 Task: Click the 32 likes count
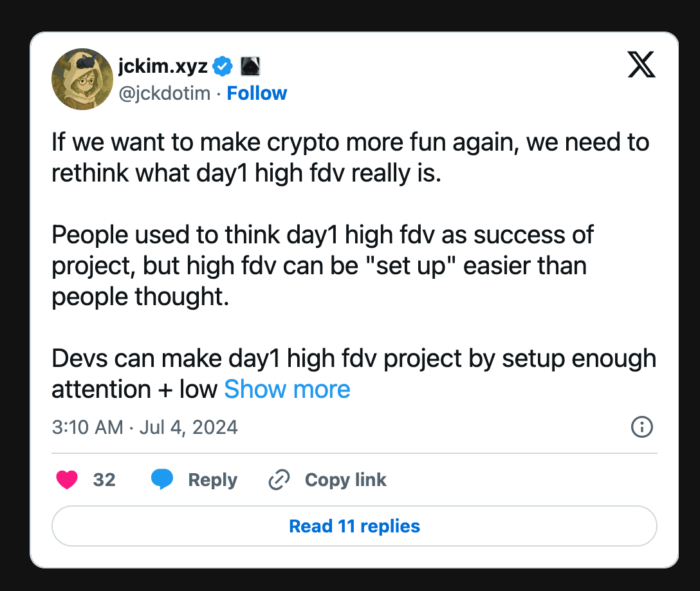click(x=104, y=480)
